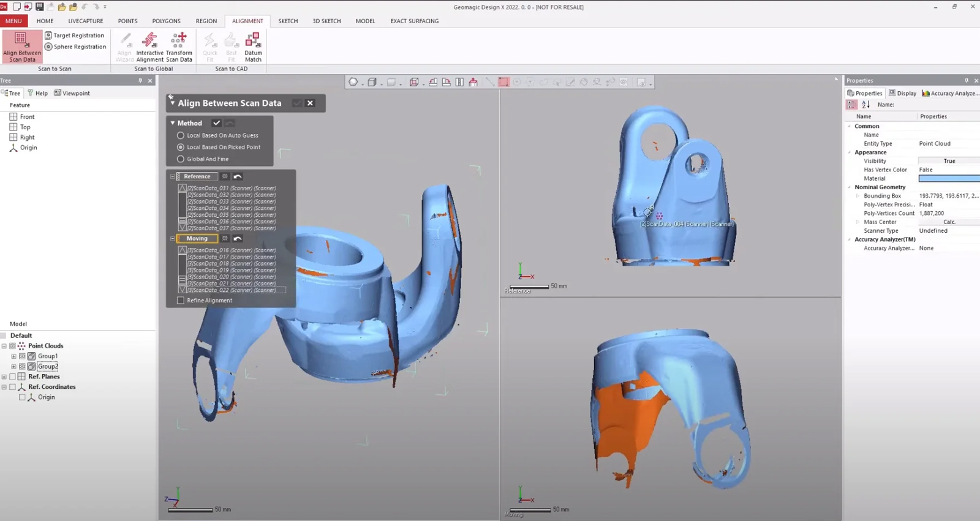Click the blue Material color swatch
This screenshot has width=980, height=521.
tap(948, 178)
